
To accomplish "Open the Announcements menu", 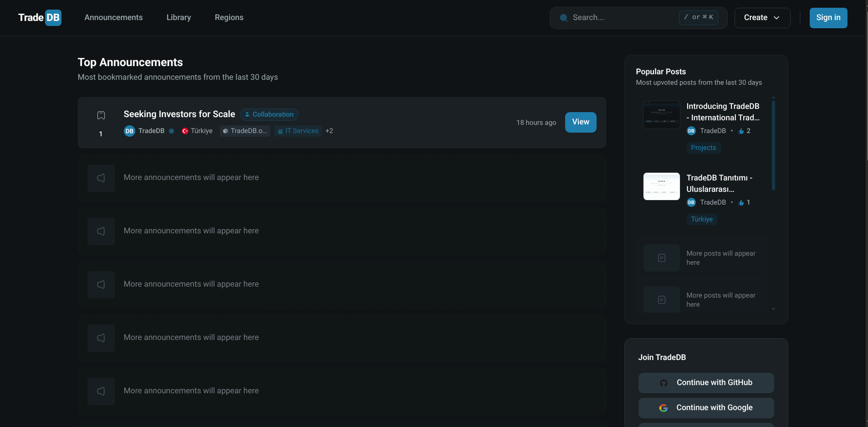I will [x=113, y=17].
